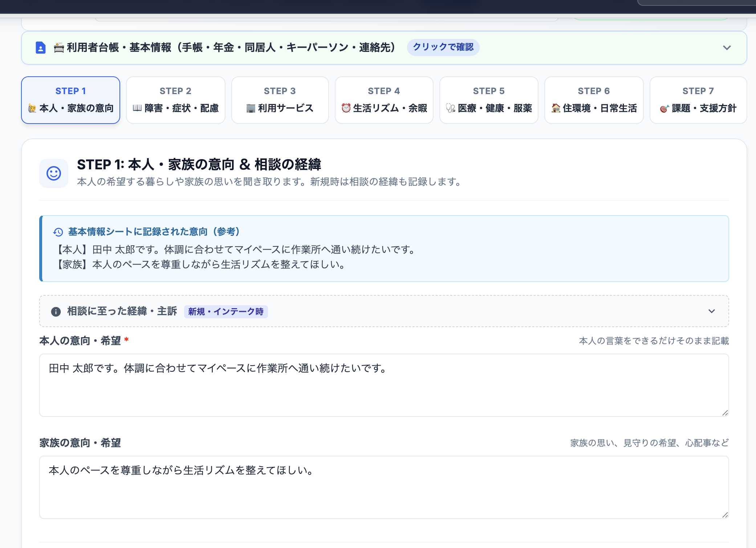Image resolution: width=756 pixels, height=548 pixels.
Task: Click the info icon beside 相談に至った経緯
Action: (56, 311)
